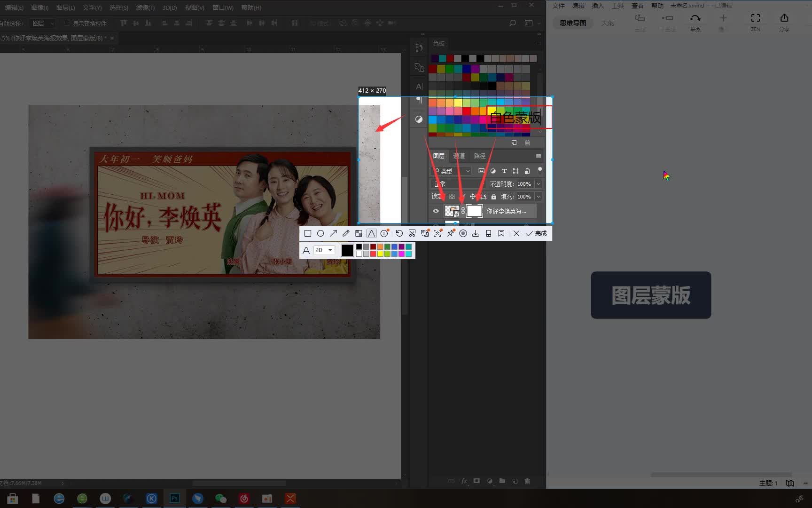Switch to the 通道 channels tab
812x508 pixels.
pos(459,156)
